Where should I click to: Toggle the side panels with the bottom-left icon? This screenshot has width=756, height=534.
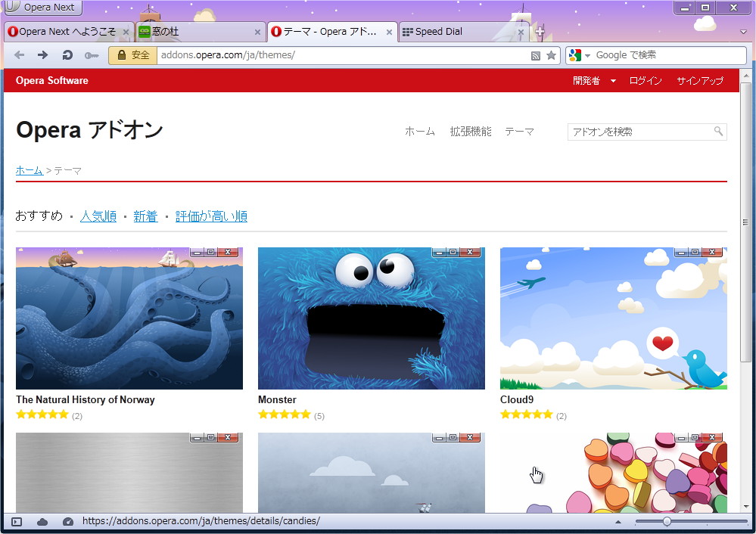(14, 521)
